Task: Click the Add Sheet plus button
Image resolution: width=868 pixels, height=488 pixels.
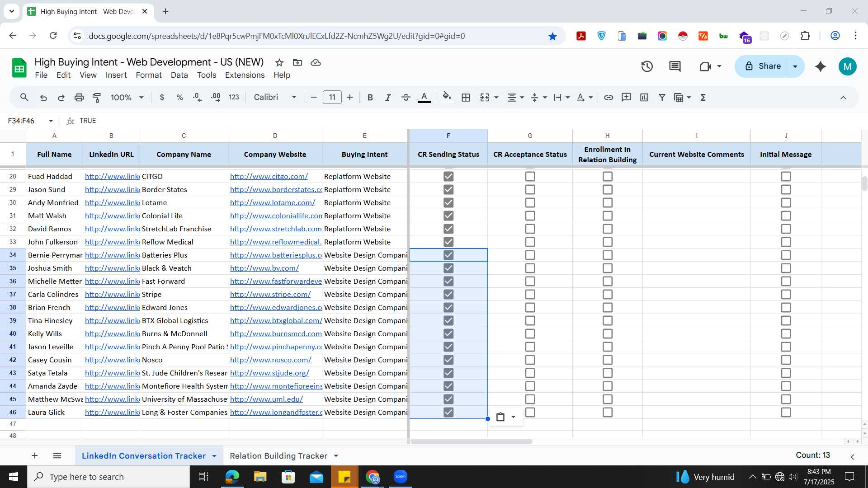Action: 35,456
